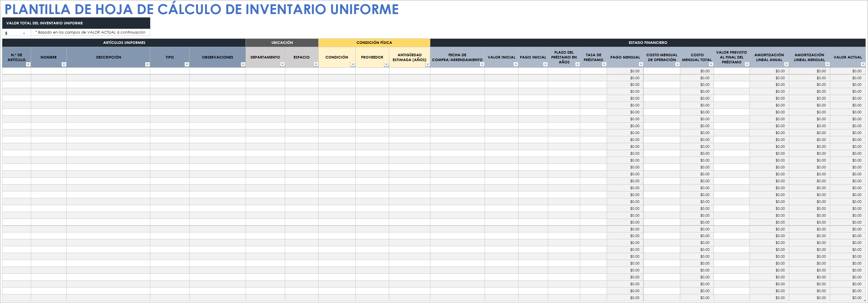Open the CONDICIÓN column filter dropdown
868x303 pixels.
point(353,64)
